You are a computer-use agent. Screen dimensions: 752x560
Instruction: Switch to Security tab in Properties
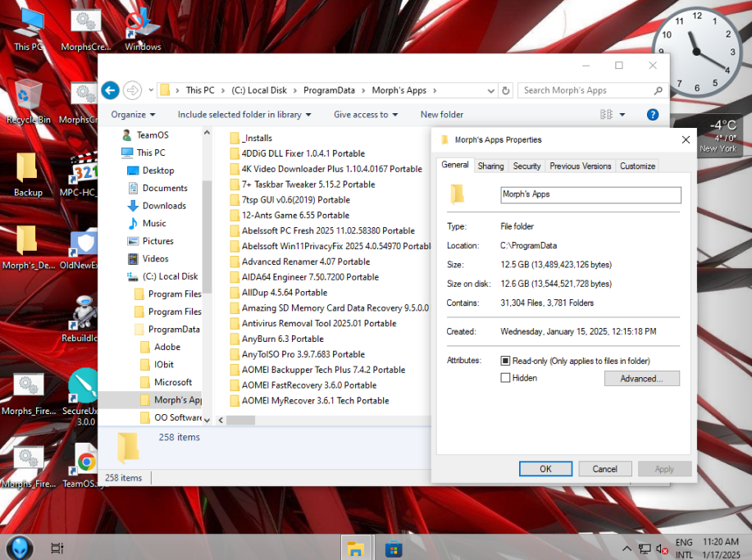[x=526, y=166]
